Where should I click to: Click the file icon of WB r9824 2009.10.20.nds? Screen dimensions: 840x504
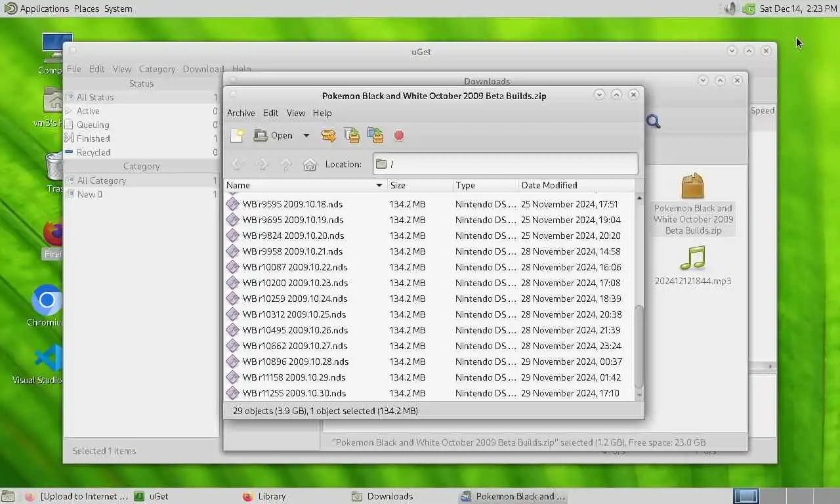232,236
